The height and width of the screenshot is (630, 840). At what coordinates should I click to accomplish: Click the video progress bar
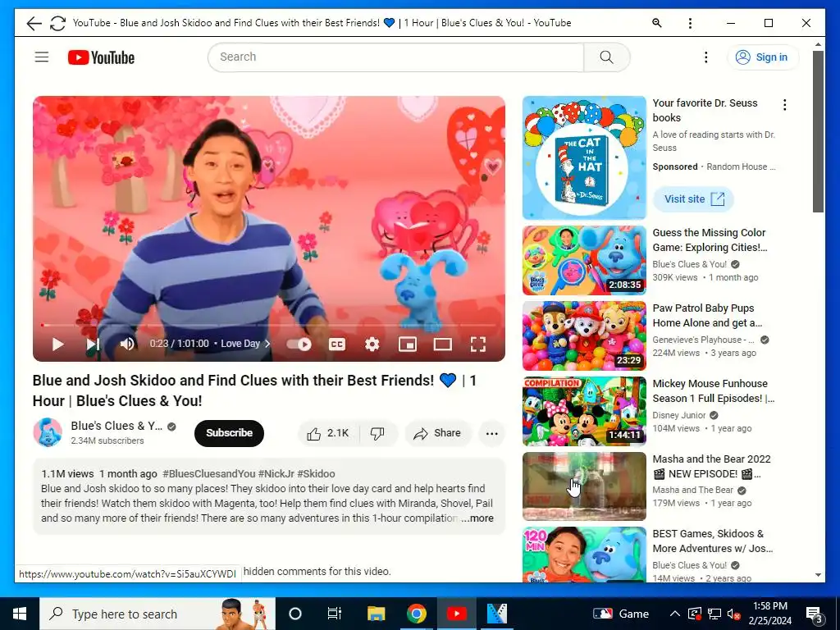(x=269, y=325)
